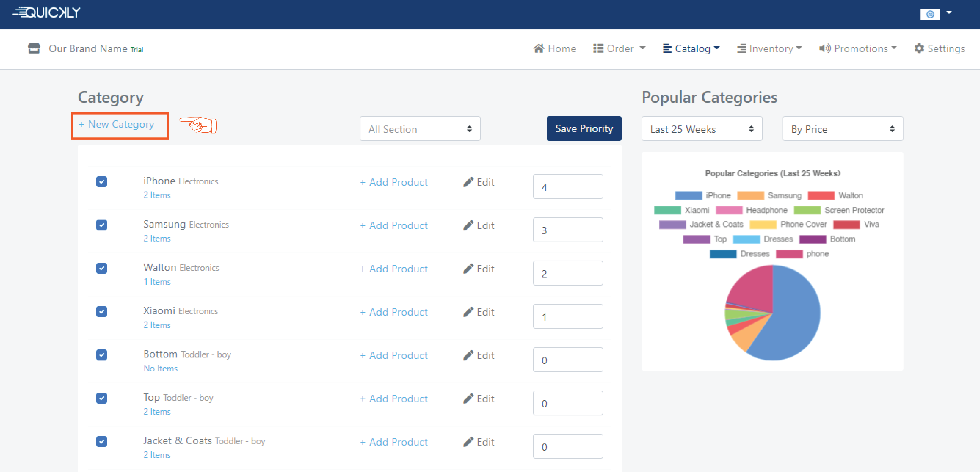Click the pencil Edit icon for Xiaomi

pos(468,312)
